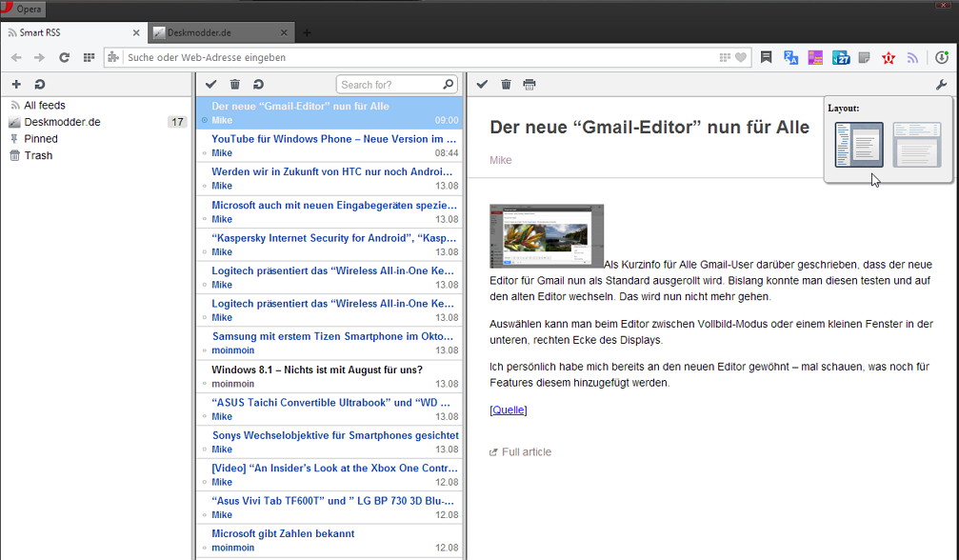Switch to the Deskmodder.de browser tab
959x560 pixels.
tap(221, 32)
